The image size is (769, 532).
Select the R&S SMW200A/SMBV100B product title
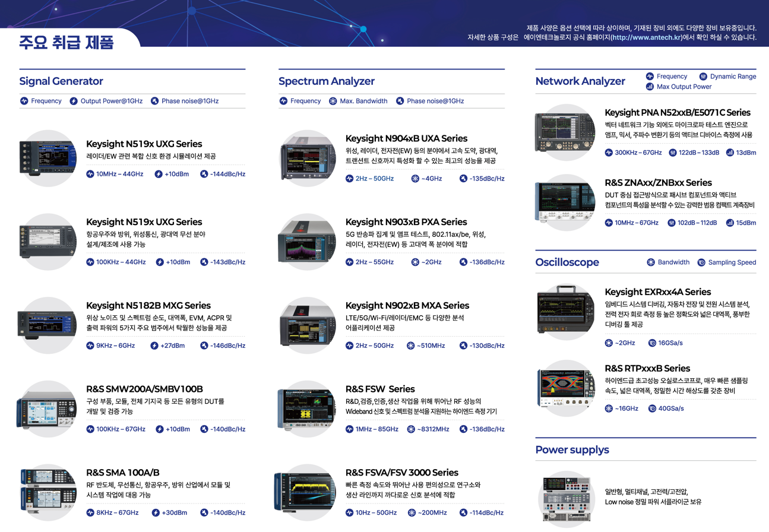point(144,389)
